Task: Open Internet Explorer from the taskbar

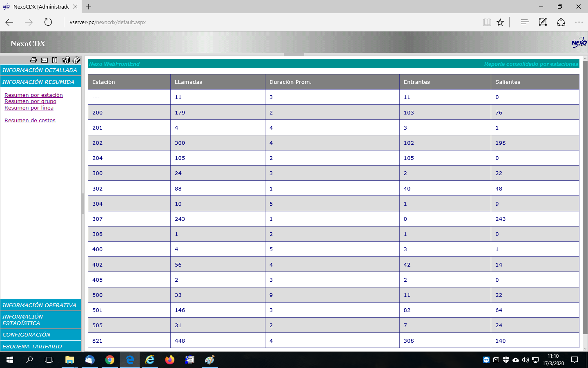Action: (x=150, y=360)
